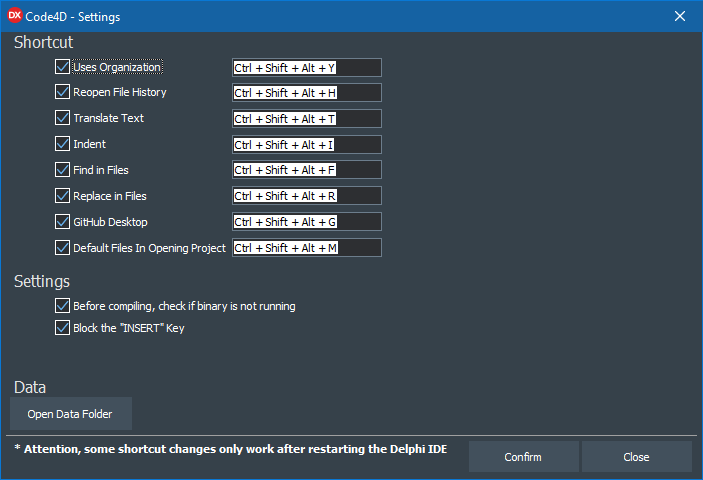Image resolution: width=703 pixels, height=480 pixels.
Task: Uncheck the Translate Text option
Action: (62, 118)
